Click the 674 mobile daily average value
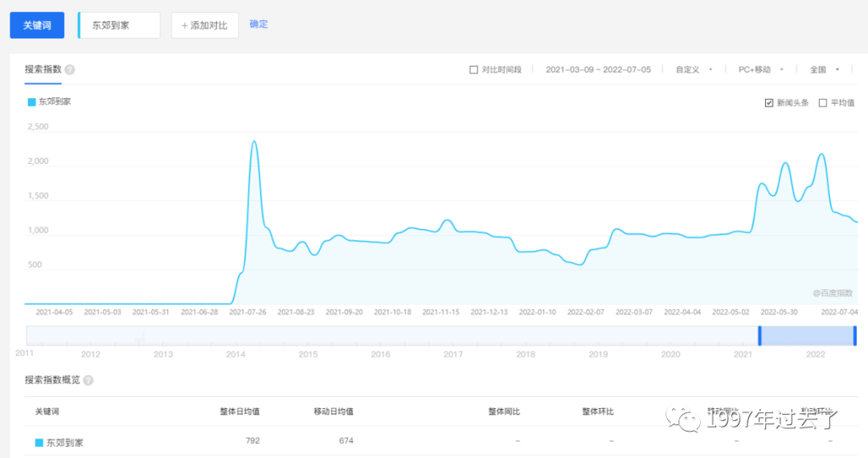 click(x=346, y=441)
